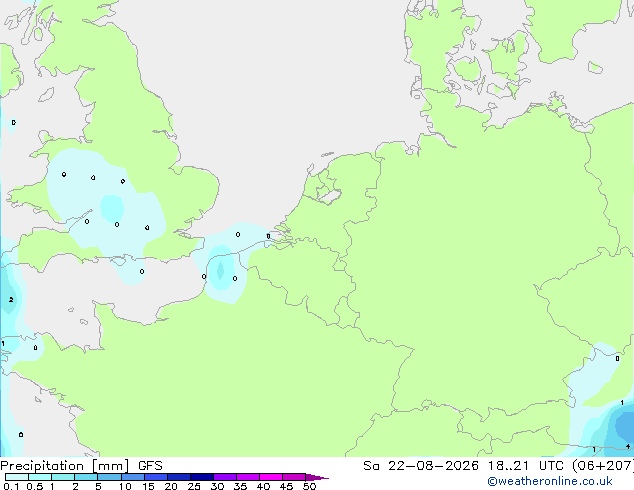Click the legend value label '0.1'
Image resolution: width=634 pixels, height=490 pixels.
point(11,486)
